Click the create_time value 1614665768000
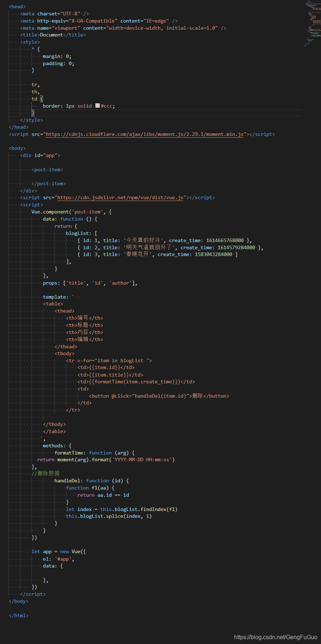 [225, 241]
